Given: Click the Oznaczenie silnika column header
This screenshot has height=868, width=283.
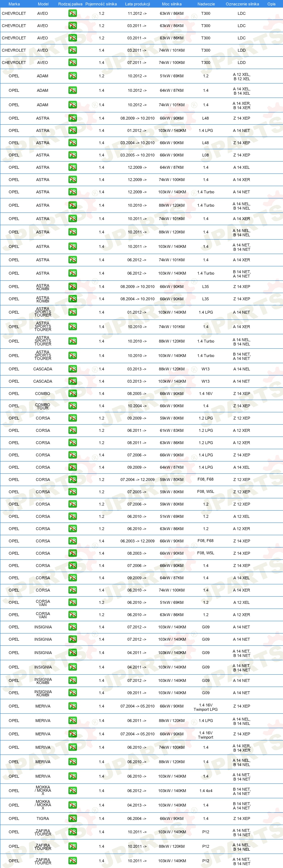Looking at the screenshot, I should (242, 4).
